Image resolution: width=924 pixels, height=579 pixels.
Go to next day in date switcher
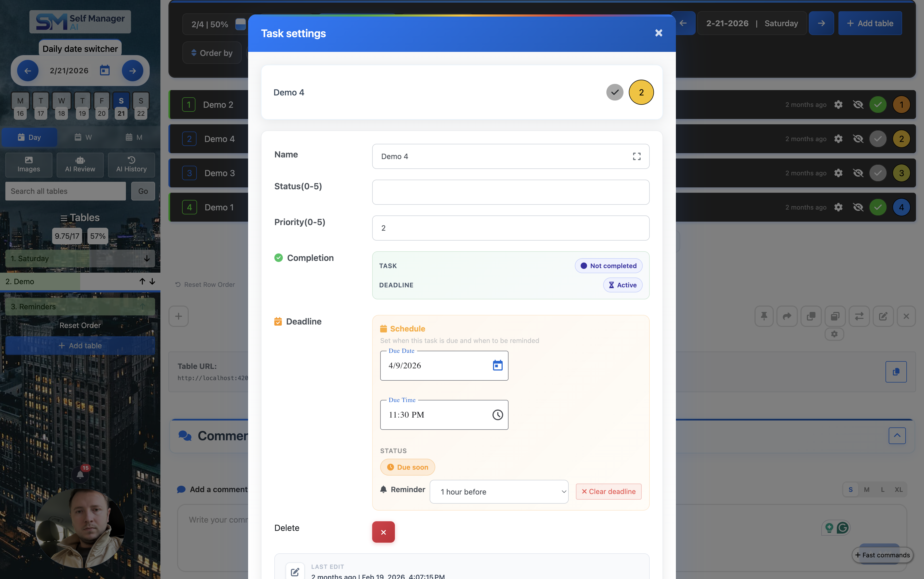pyautogui.click(x=132, y=71)
